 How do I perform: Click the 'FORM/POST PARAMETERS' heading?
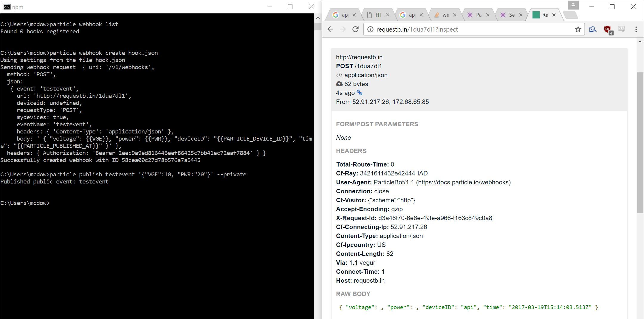377,124
